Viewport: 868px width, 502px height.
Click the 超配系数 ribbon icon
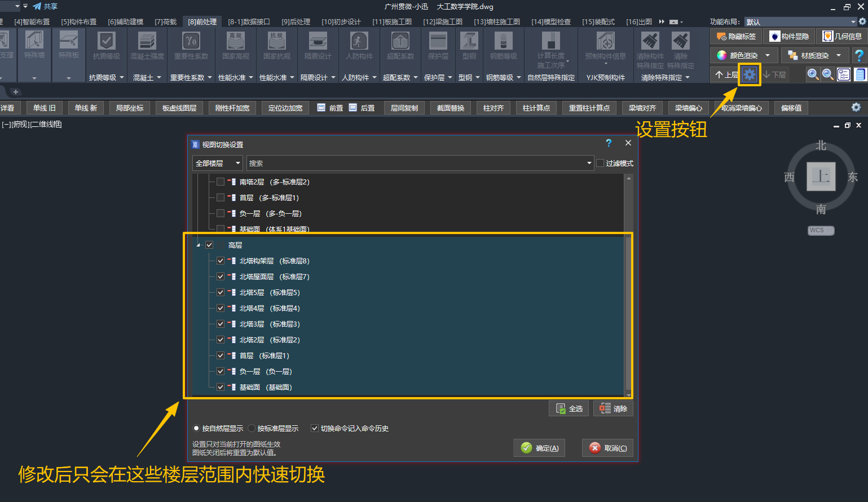coord(400,41)
